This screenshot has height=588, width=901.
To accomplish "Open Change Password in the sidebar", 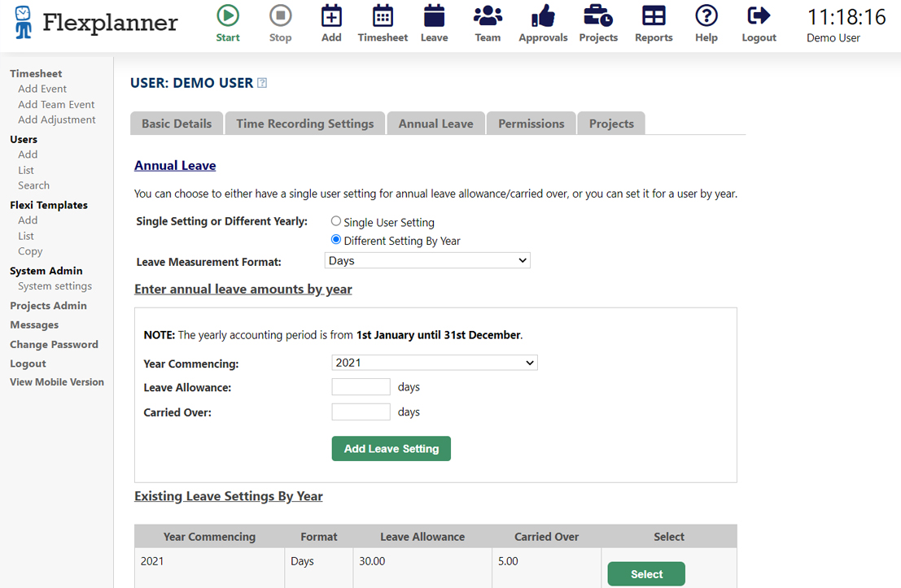I will (54, 345).
